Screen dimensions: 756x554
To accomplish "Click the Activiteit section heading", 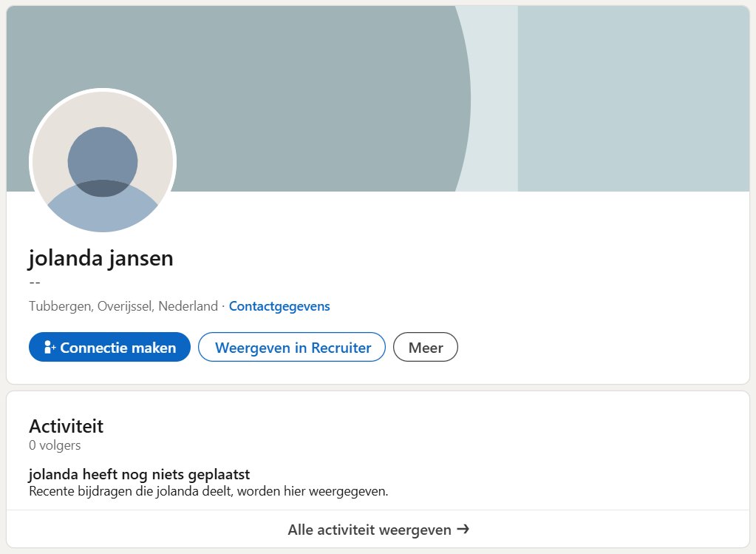I will [x=66, y=426].
